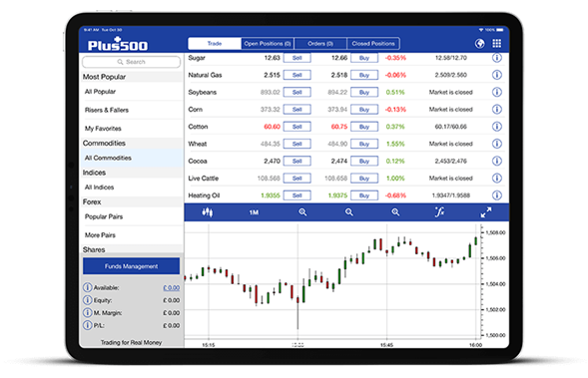Open the 1M timeframe selector

point(254,212)
